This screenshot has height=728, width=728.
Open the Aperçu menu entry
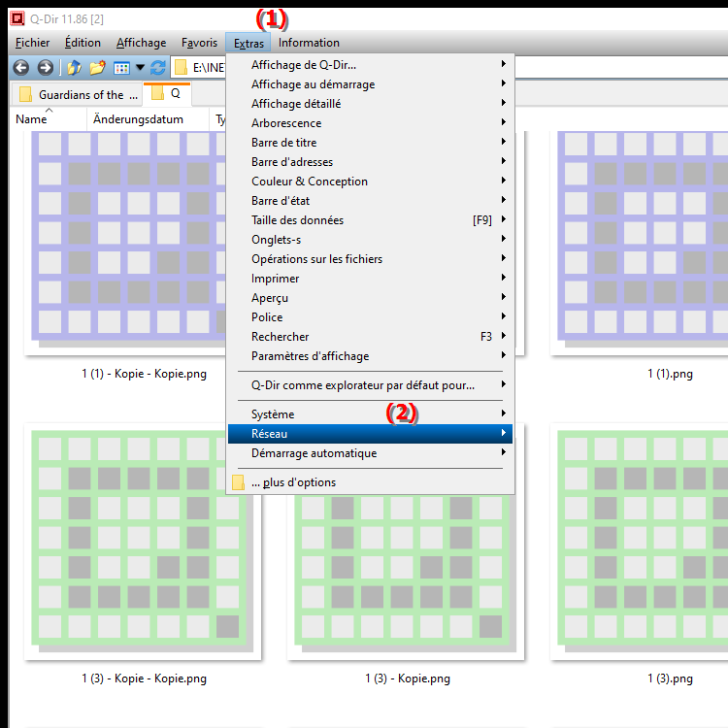coord(371,298)
